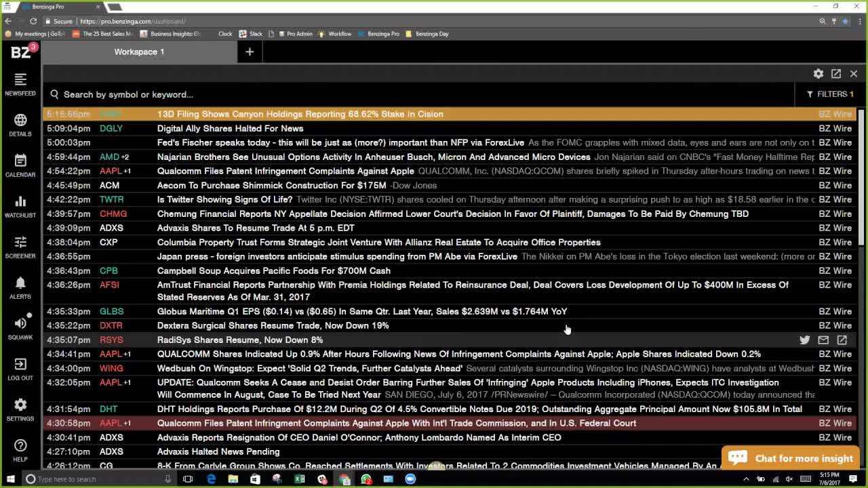
Task: Click the DGLY ticker symbol
Action: [111, 128]
